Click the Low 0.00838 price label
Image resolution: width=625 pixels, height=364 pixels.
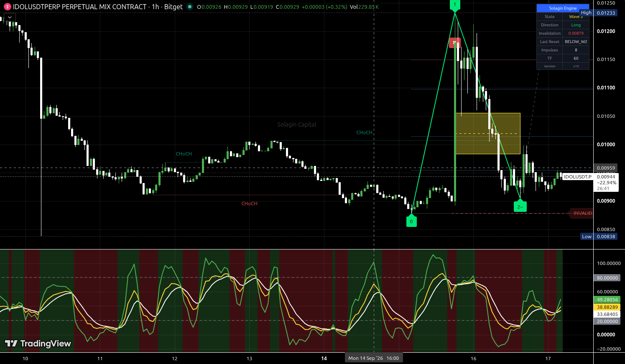click(599, 237)
